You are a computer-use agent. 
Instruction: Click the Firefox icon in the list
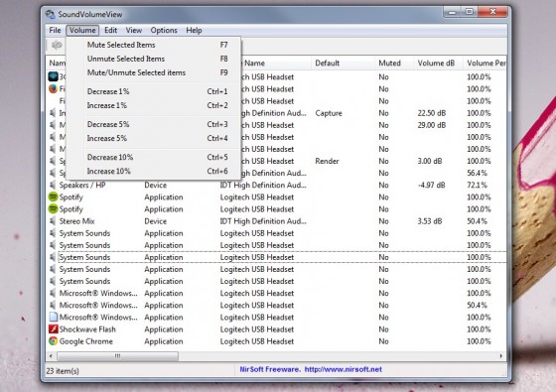54,88
